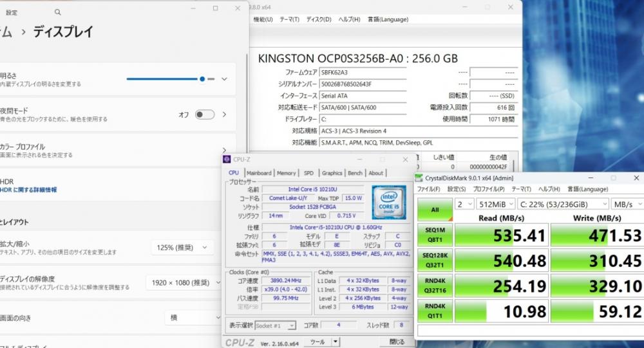Click the CPU-Z title bar app icon
The image size is (644, 348).
pos(227,160)
